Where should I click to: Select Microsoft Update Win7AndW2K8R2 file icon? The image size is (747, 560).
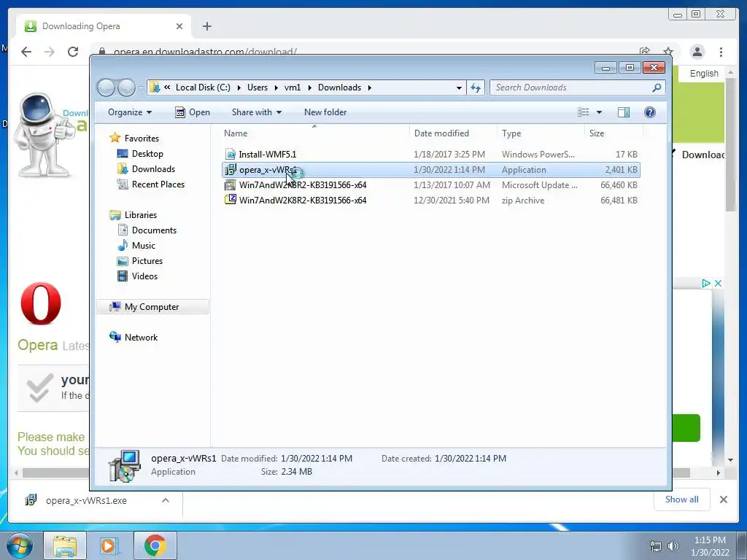(x=231, y=184)
